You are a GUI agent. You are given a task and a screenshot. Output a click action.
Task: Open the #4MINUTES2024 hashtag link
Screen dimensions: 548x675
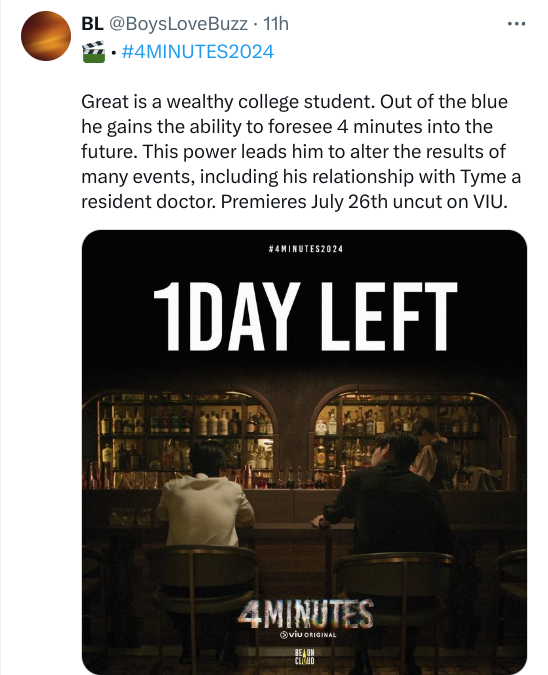coord(198,52)
